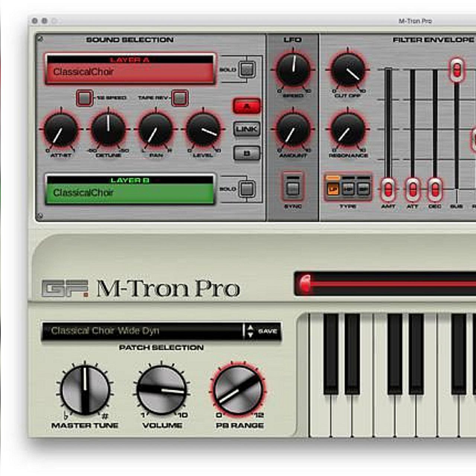
Task: Click the LAYER A header label
Action: pos(129,59)
